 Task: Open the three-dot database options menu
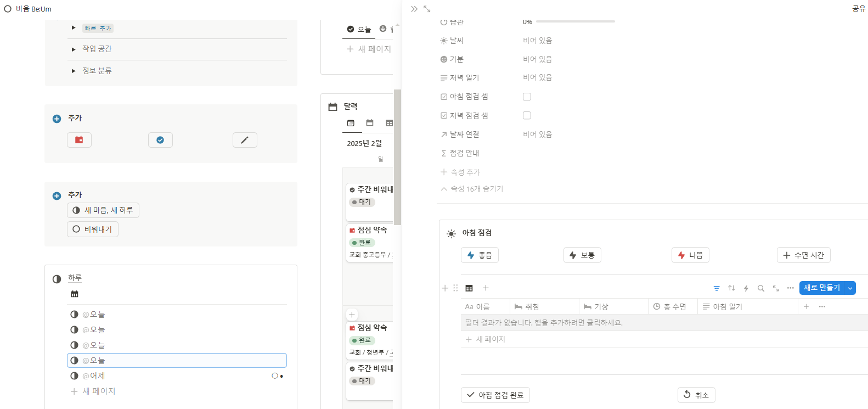click(791, 288)
